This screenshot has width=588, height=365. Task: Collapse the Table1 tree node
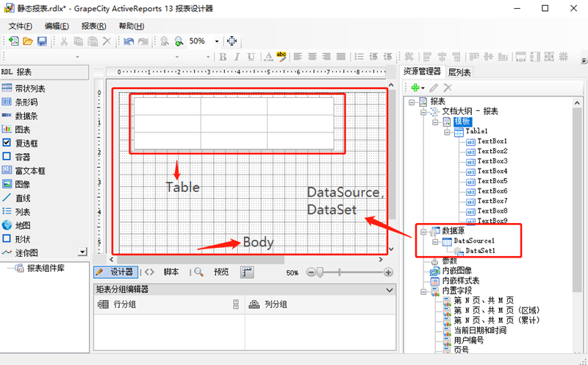pos(445,131)
